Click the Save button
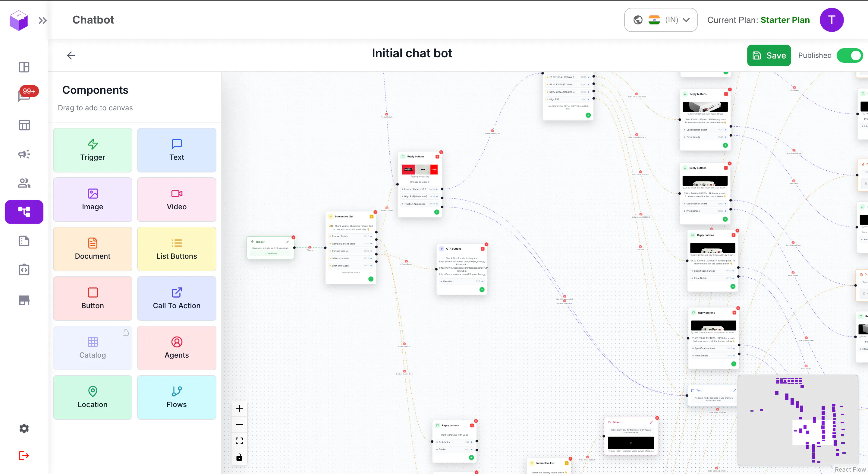This screenshot has height=474, width=868. coord(769,55)
